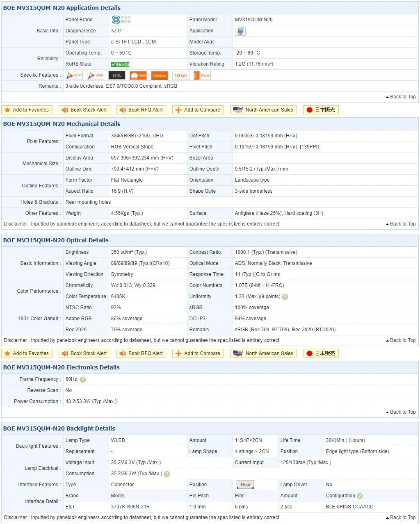The image size is (420, 524).
Task: Click the 43.2/53.3W power consumption value
Action: point(91,401)
